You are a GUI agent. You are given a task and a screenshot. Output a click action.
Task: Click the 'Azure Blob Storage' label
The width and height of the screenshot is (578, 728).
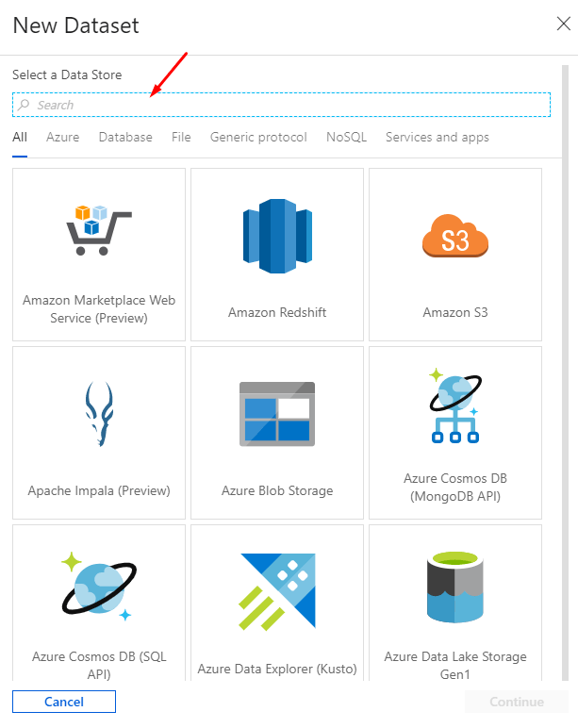pos(277,490)
